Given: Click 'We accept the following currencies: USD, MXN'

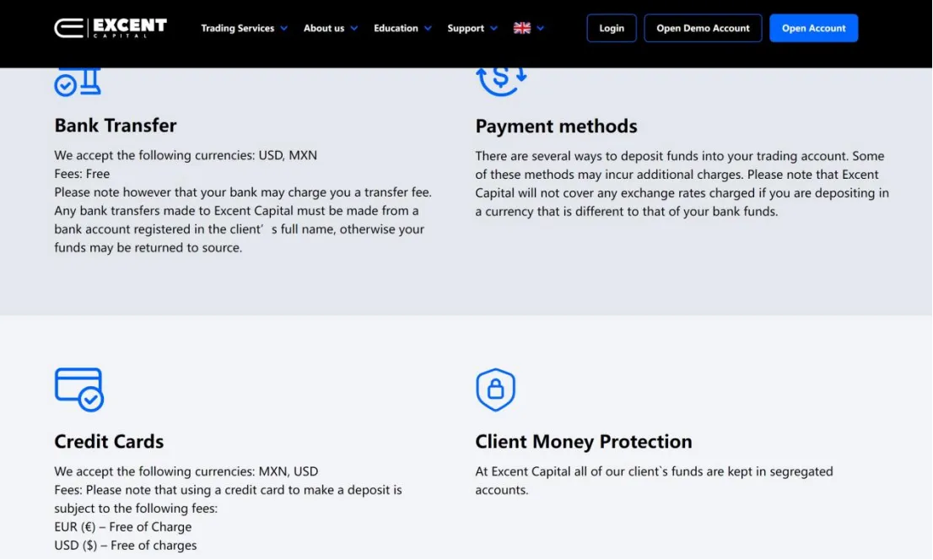Looking at the screenshot, I should [186, 155].
